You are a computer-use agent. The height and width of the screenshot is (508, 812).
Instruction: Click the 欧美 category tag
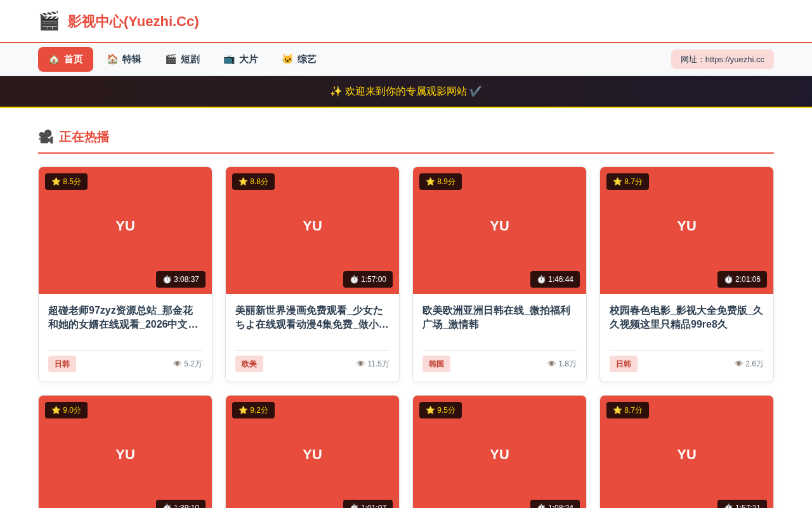(x=249, y=364)
